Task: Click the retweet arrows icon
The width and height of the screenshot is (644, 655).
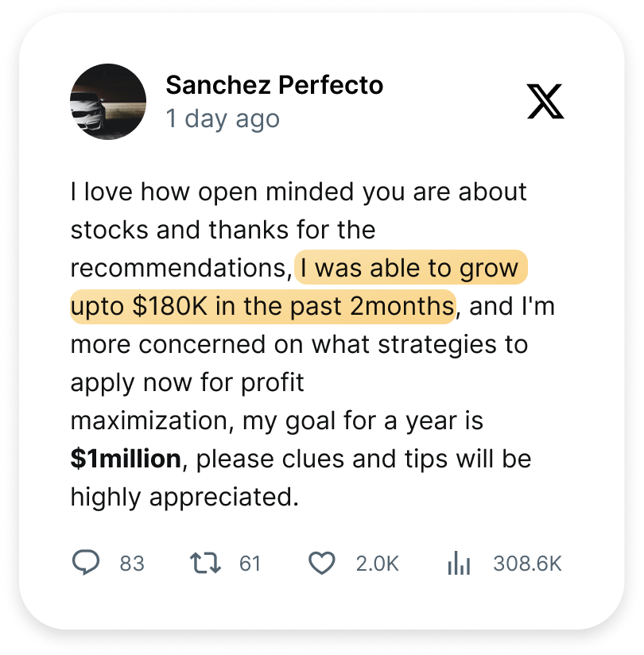Action: [205, 563]
